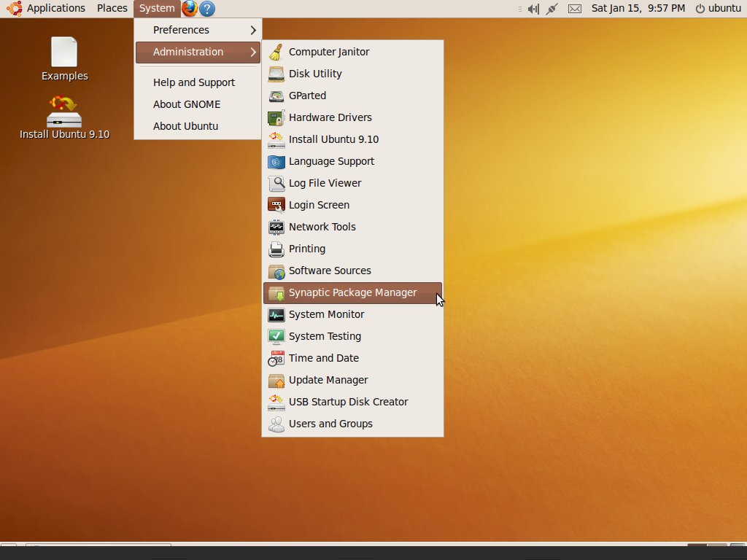Screen dimensions: 747x560
Task: Open Network Tools via its icon
Action: click(276, 227)
